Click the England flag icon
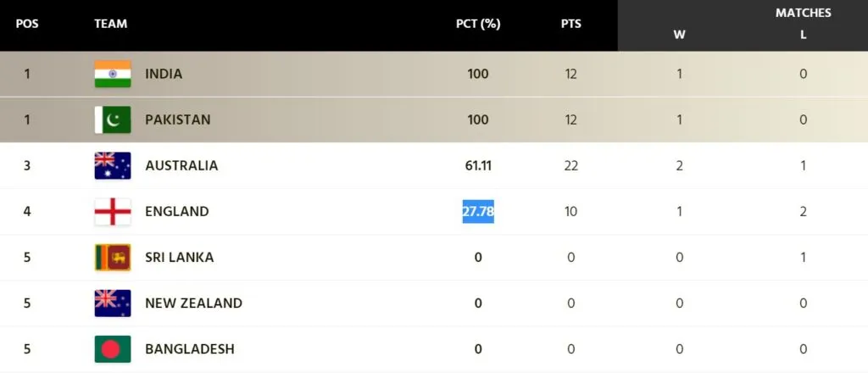This screenshot has width=868, height=373. (112, 211)
